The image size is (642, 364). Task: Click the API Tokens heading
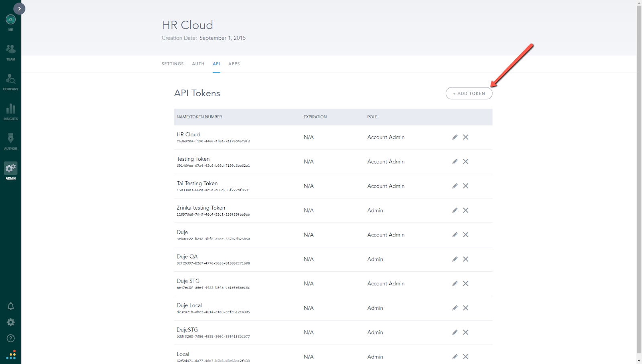click(197, 93)
